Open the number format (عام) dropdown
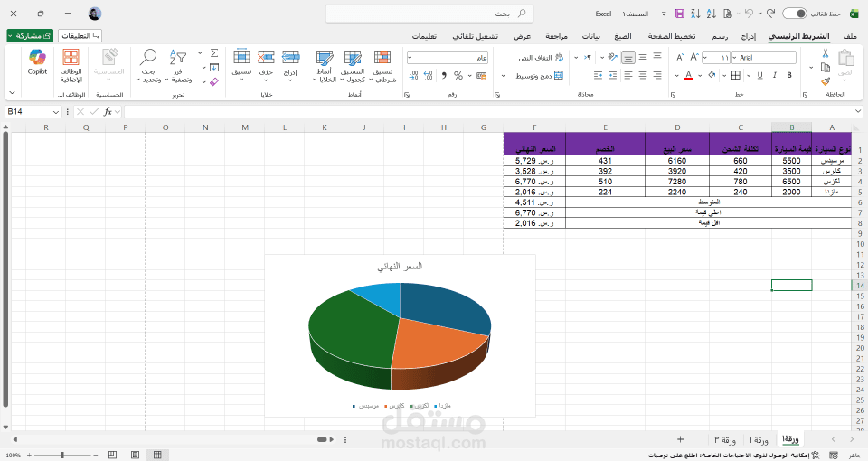868x461 pixels. [410, 58]
